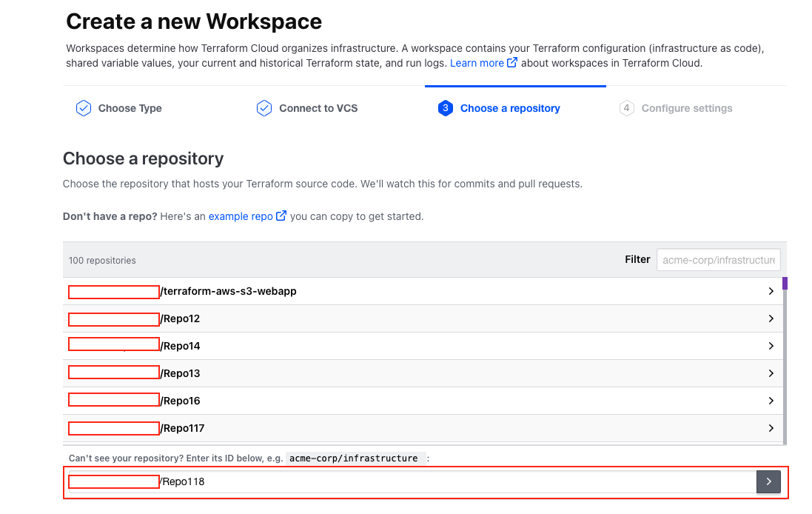Switch to the Choose Type step
The width and height of the screenshot is (812, 514).
point(130,108)
